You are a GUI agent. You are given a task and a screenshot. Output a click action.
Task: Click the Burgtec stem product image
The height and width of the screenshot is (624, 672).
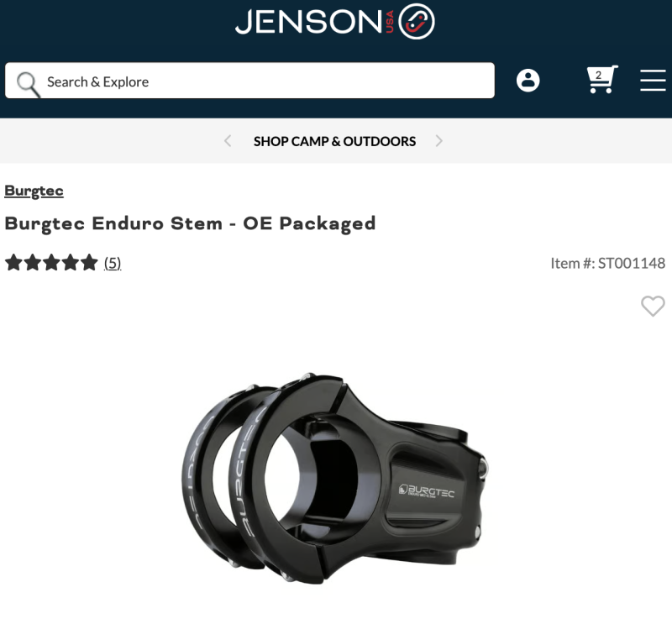335,478
